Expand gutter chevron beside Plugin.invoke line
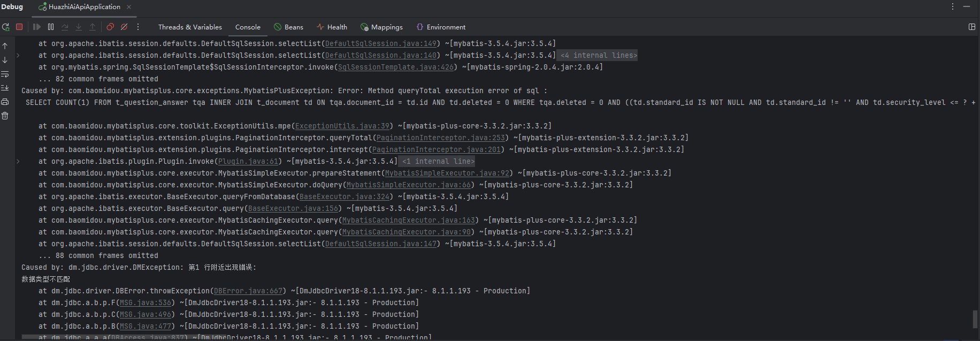Image resolution: width=980 pixels, height=341 pixels. 18,161
